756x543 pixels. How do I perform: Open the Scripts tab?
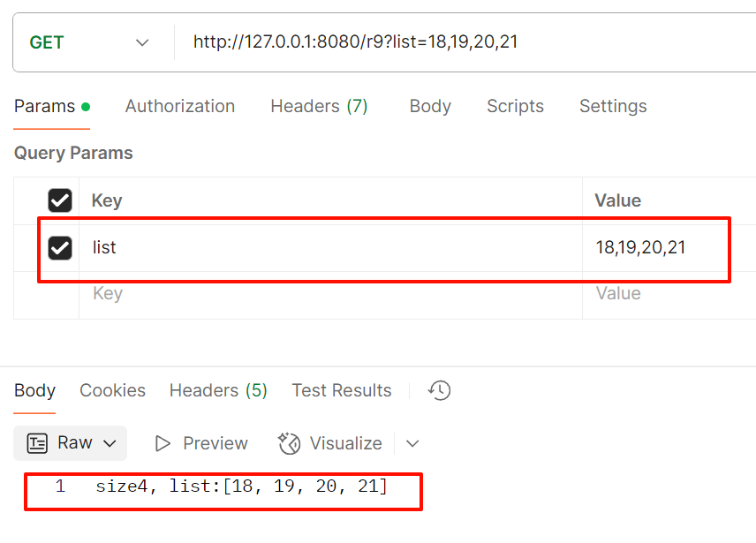515,106
